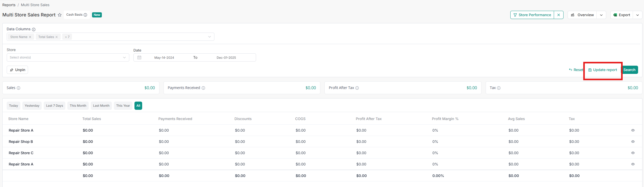Remove the Store Name column tag

pos(30,37)
